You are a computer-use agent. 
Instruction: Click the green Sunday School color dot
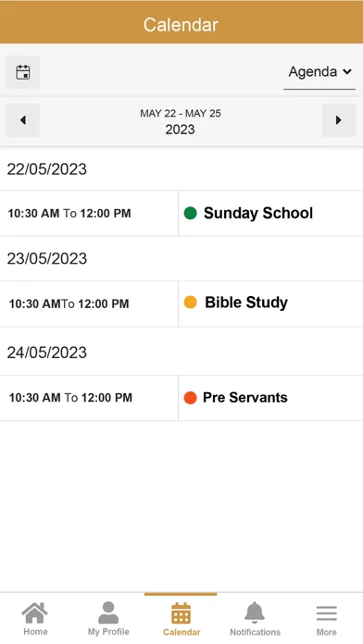click(191, 213)
